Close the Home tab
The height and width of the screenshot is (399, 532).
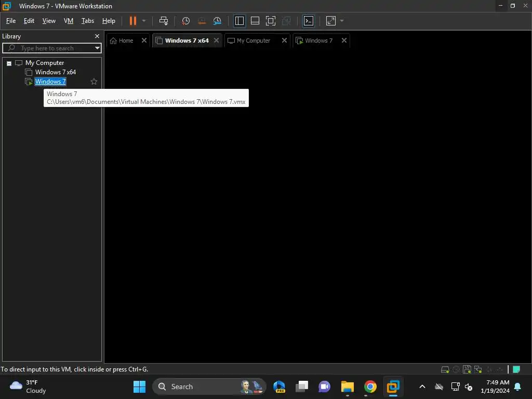(x=144, y=41)
